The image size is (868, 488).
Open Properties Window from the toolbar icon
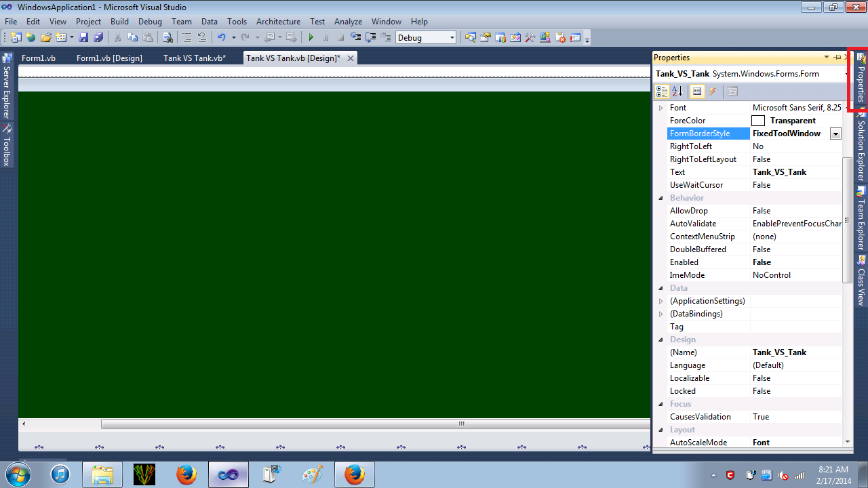[x=486, y=38]
